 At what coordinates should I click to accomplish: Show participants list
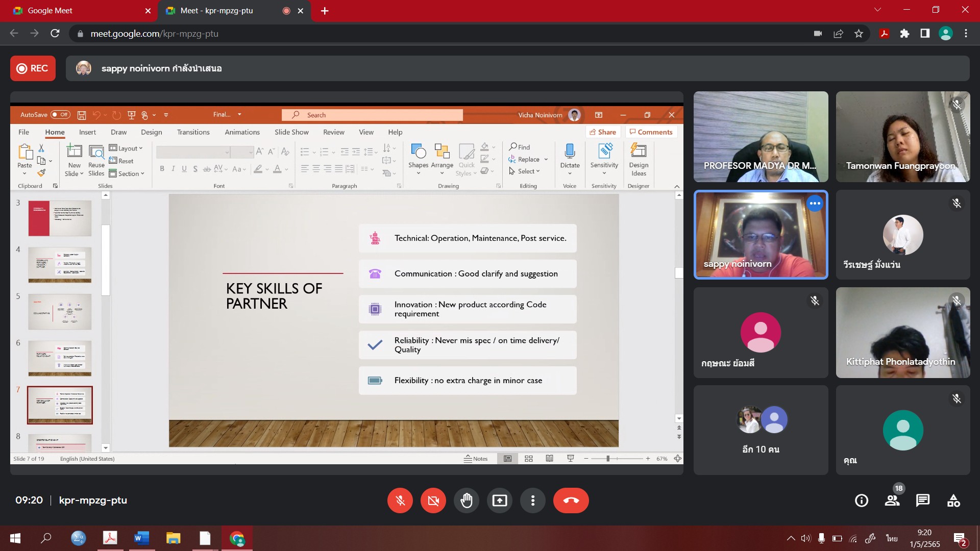[x=892, y=500]
